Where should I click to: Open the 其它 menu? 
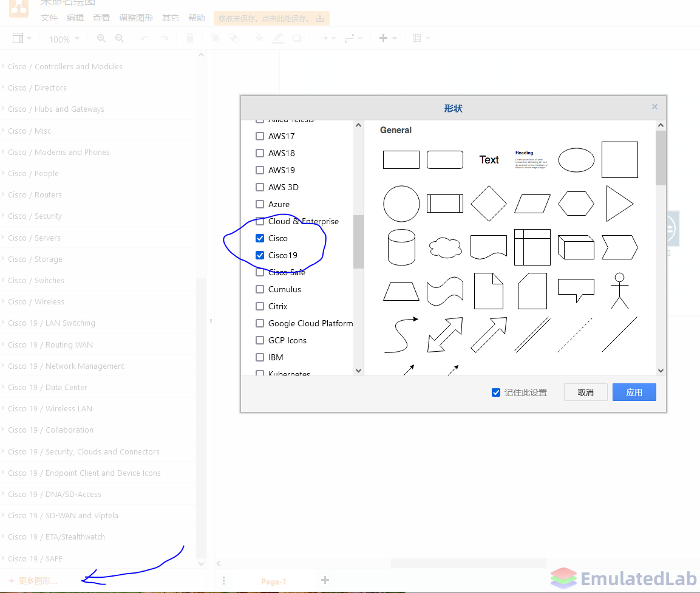(171, 18)
